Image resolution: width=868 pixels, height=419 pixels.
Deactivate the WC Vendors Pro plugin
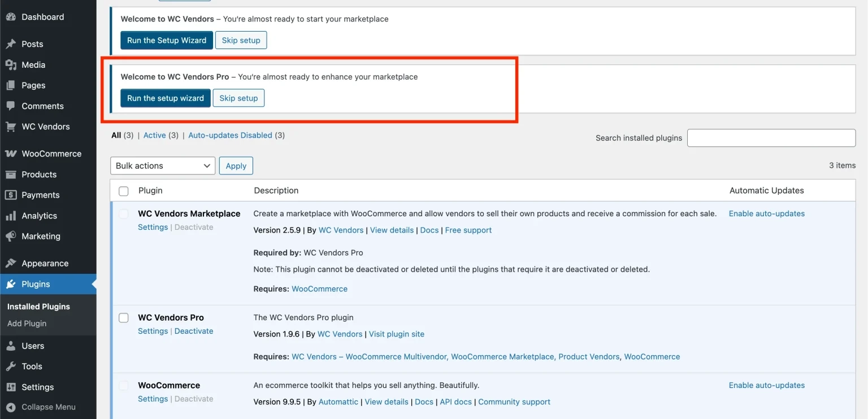[194, 331]
